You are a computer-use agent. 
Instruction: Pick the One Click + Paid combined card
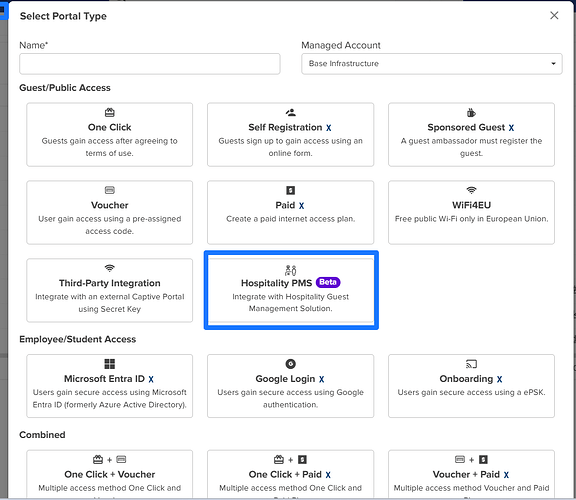tap(291, 474)
